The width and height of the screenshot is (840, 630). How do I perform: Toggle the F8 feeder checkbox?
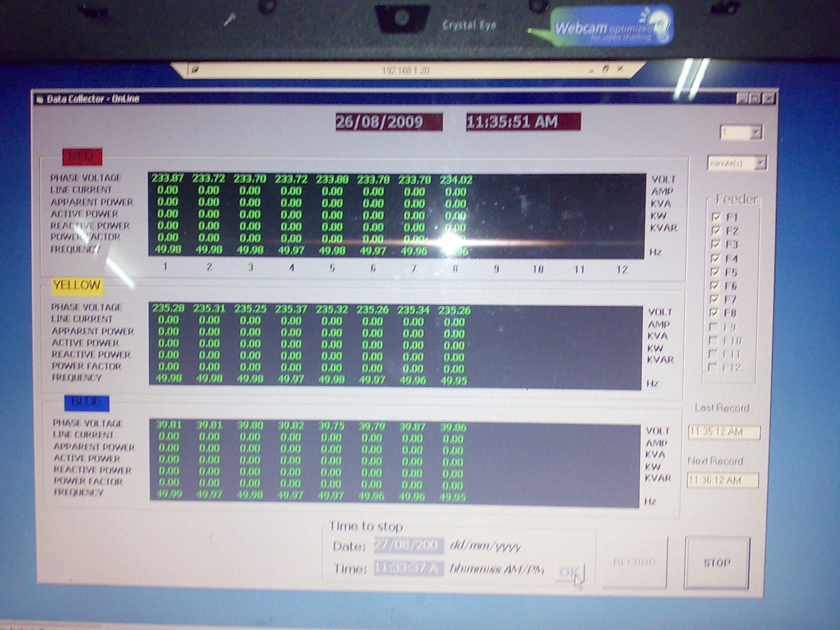pyautogui.click(x=714, y=313)
